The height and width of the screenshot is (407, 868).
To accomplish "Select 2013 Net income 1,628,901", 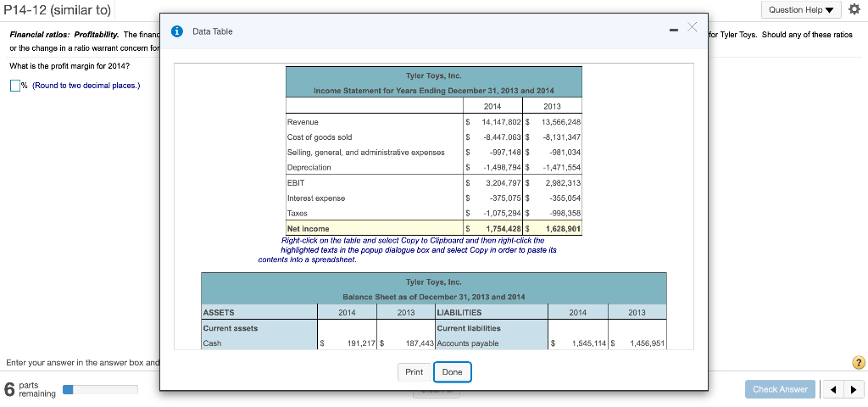I will (x=564, y=229).
